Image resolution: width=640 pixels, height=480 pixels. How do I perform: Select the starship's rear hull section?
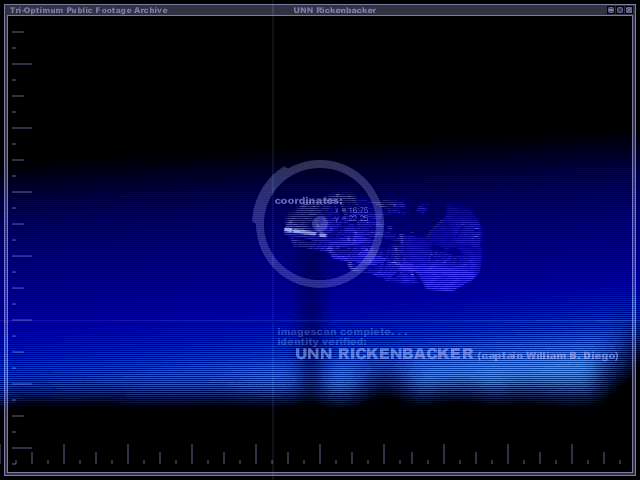tap(452, 250)
